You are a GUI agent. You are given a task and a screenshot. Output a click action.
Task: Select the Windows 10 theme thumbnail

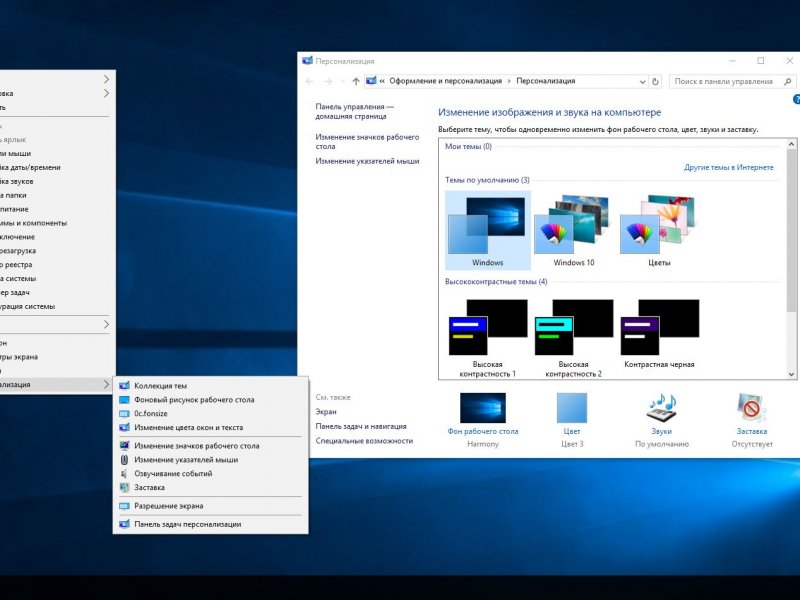(x=573, y=230)
